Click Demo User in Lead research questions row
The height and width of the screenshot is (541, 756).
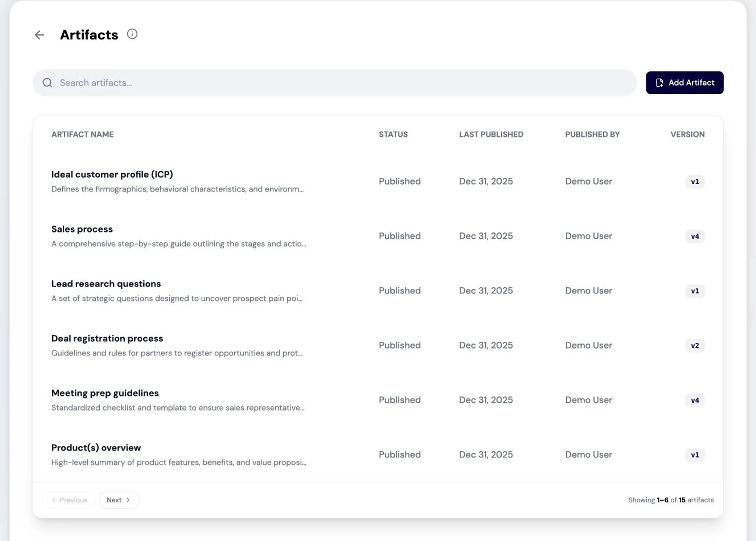click(589, 291)
